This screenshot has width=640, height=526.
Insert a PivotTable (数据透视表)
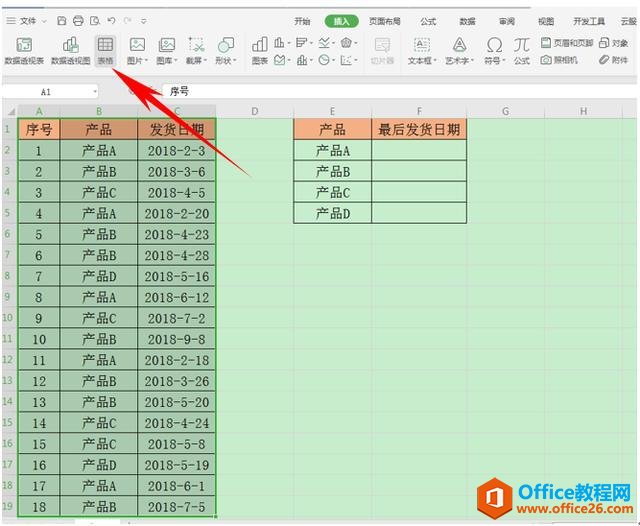tap(24, 50)
